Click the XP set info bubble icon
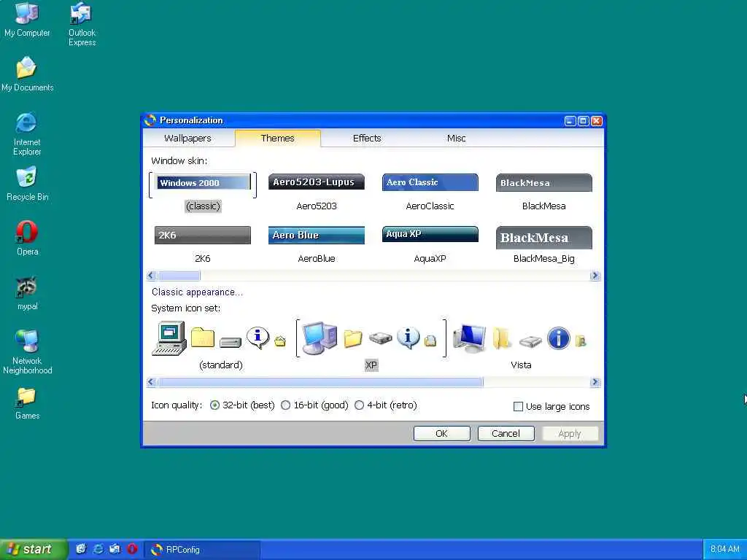The height and width of the screenshot is (560, 747). point(409,338)
